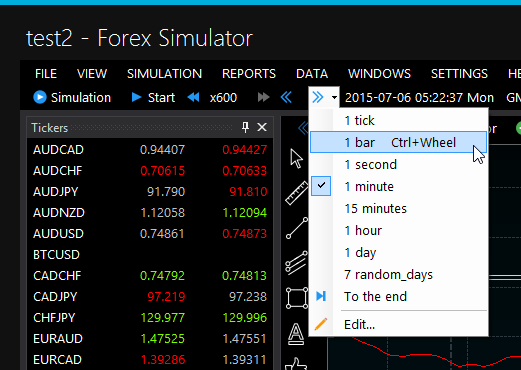
Task: Open the step-forward dropdown arrow
Action: point(334,98)
